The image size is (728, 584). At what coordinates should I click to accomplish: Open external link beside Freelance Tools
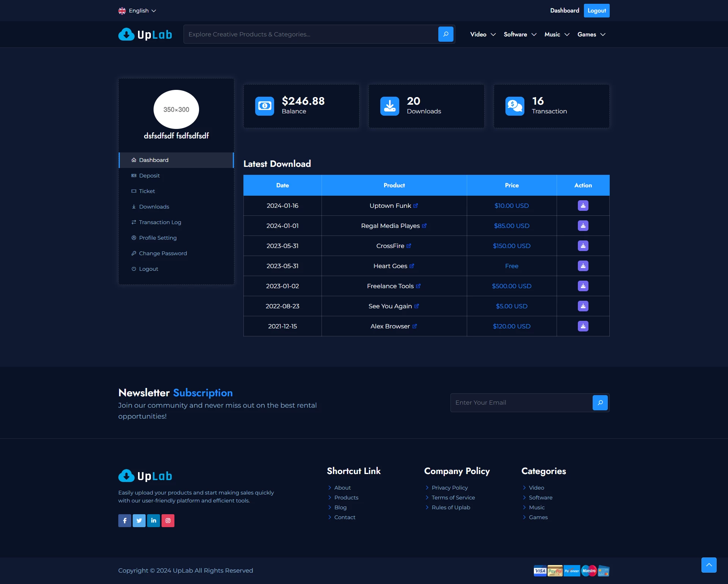(x=418, y=286)
